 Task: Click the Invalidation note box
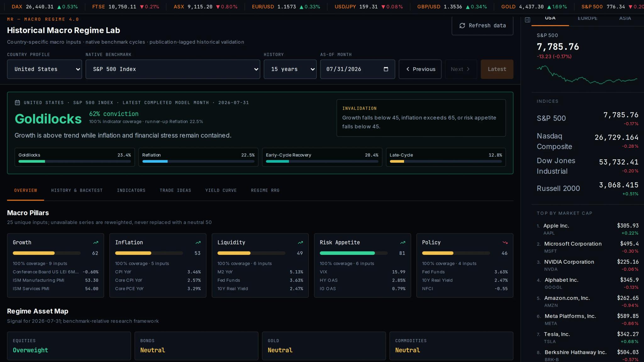coord(421,118)
